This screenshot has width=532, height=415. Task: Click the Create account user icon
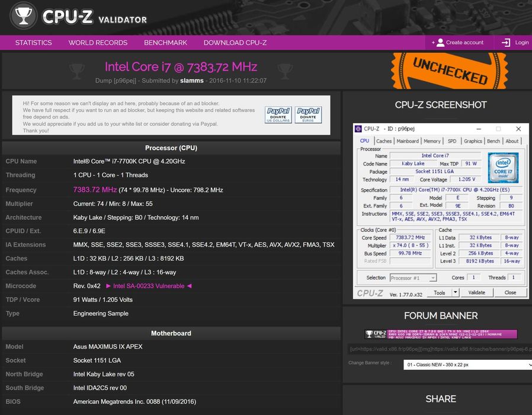click(440, 43)
